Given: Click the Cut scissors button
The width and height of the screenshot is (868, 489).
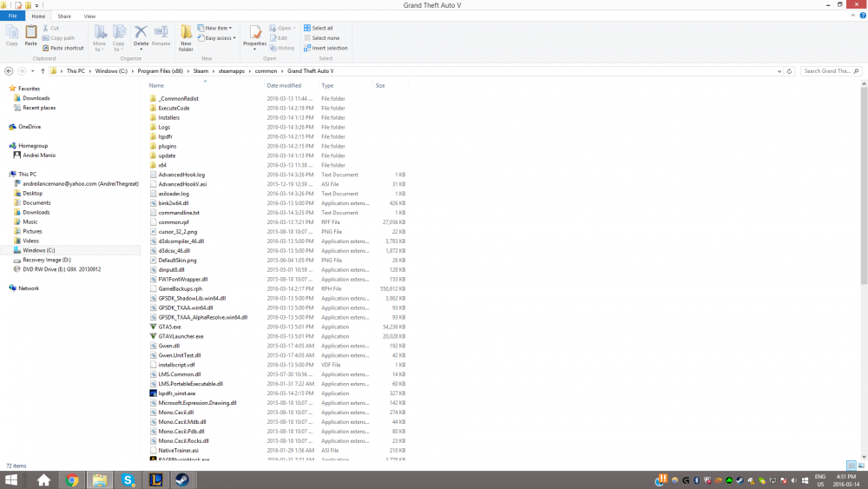Looking at the screenshot, I should point(51,28).
